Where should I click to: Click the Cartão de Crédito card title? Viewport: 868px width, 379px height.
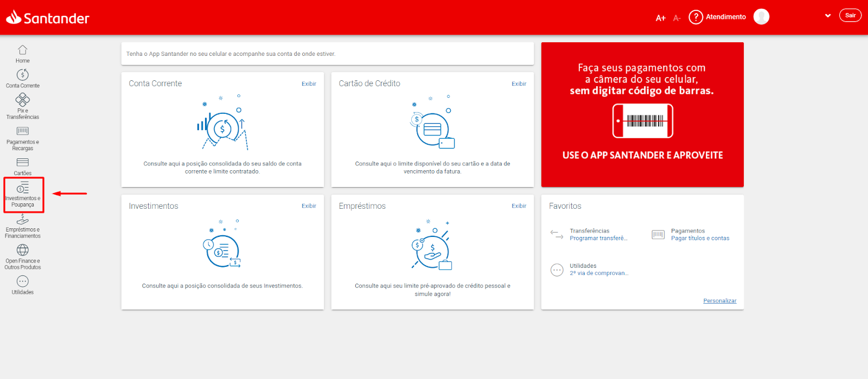369,83
